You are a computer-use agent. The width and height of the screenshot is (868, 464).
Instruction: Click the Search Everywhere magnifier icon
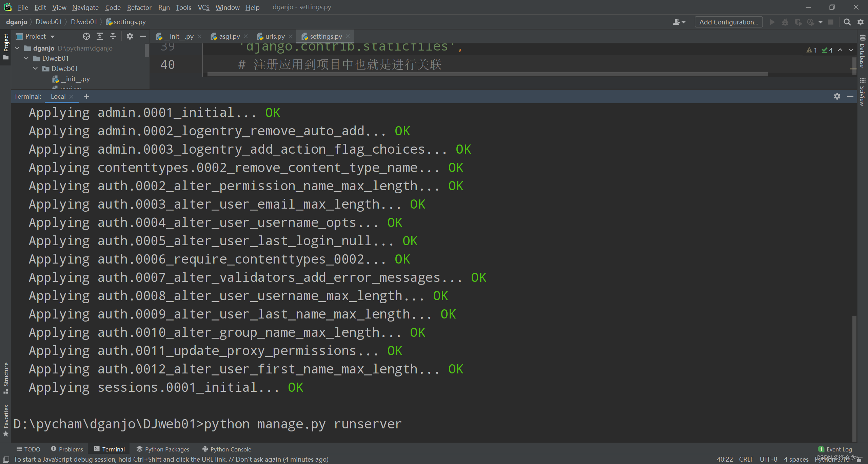click(847, 22)
